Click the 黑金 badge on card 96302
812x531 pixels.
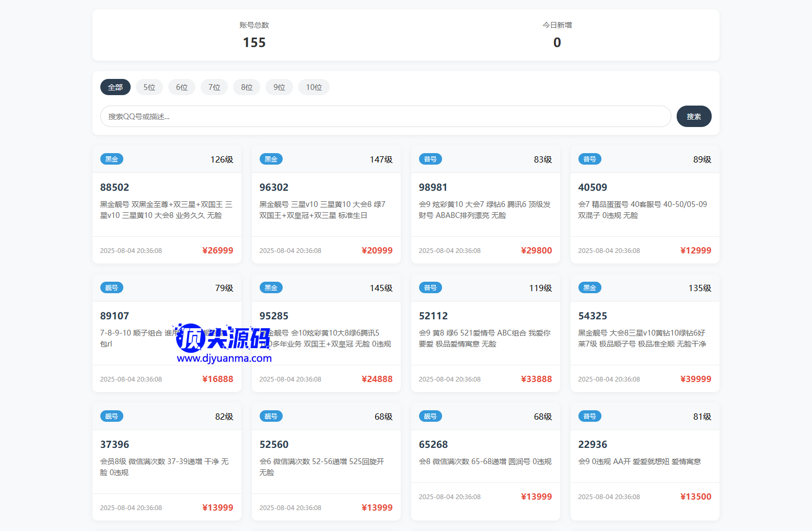click(x=271, y=159)
